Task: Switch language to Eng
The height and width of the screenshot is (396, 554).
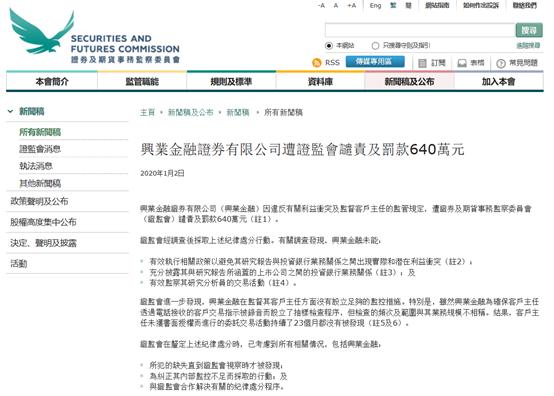Action: click(375, 6)
